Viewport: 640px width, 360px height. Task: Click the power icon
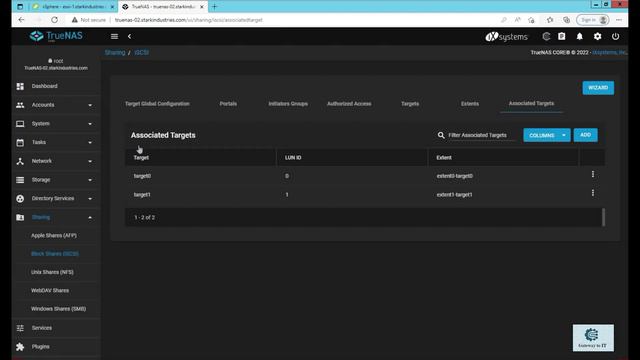point(616,36)
